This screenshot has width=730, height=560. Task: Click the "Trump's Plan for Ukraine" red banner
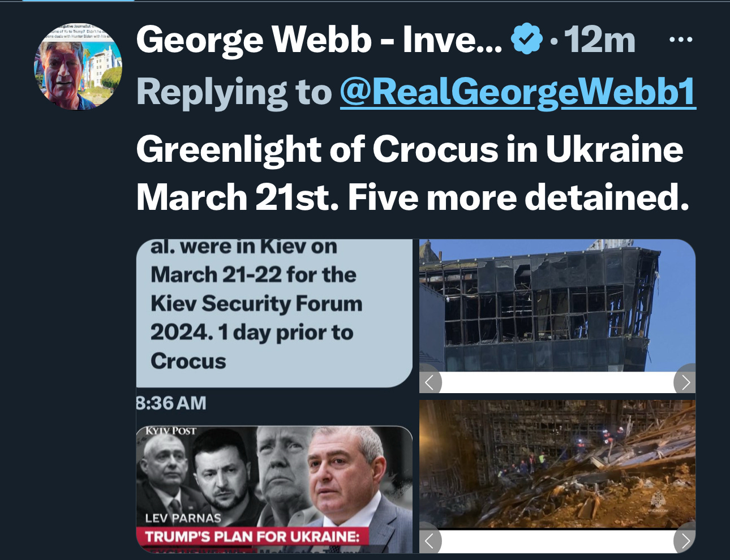tap(252, 536)
